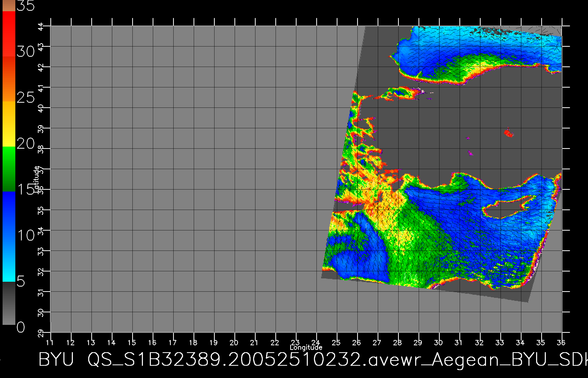
Task: Click longitude tick label 21
Action: (254, 343)
